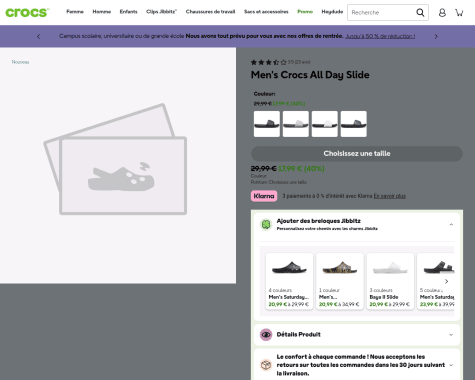
Task: Expand the returns policy section
Action: pos(357,365)
